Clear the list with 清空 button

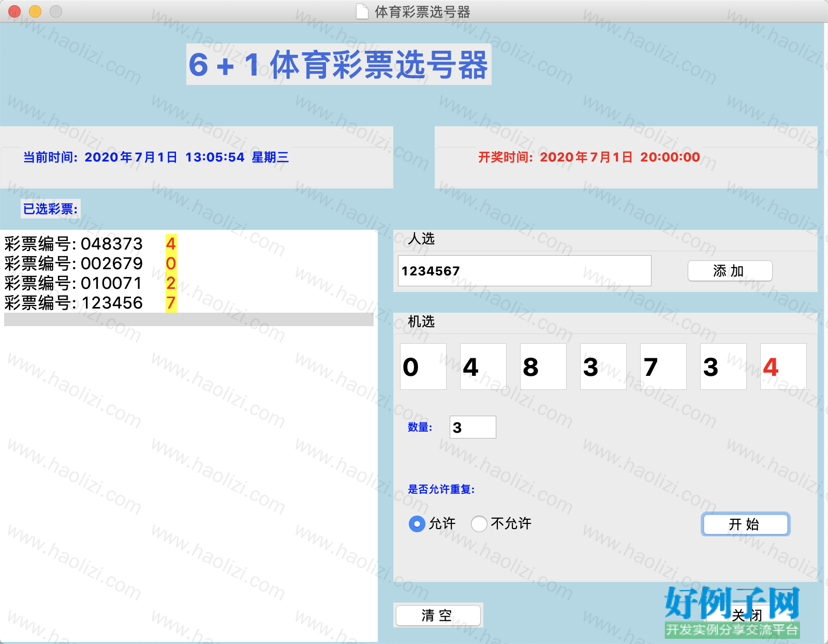click(x=438, y=616)
